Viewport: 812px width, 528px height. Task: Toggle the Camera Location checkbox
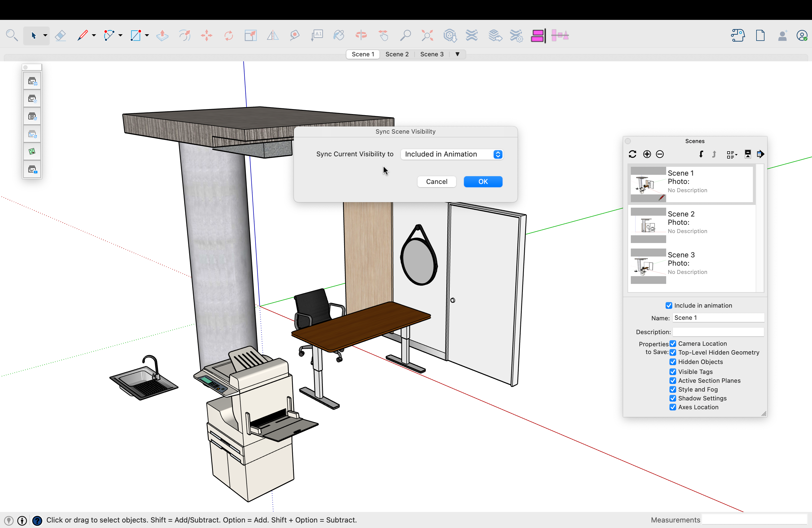[673, 344]
